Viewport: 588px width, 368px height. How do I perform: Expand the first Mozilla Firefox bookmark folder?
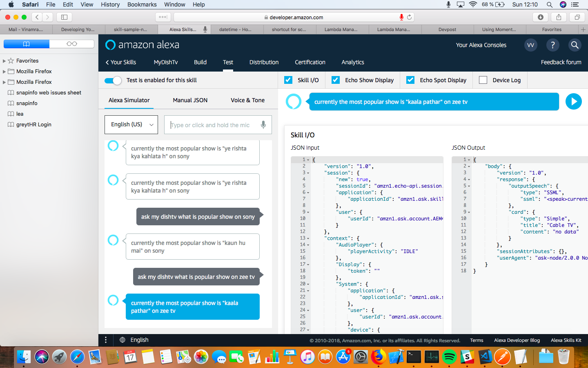pos(4,71)
